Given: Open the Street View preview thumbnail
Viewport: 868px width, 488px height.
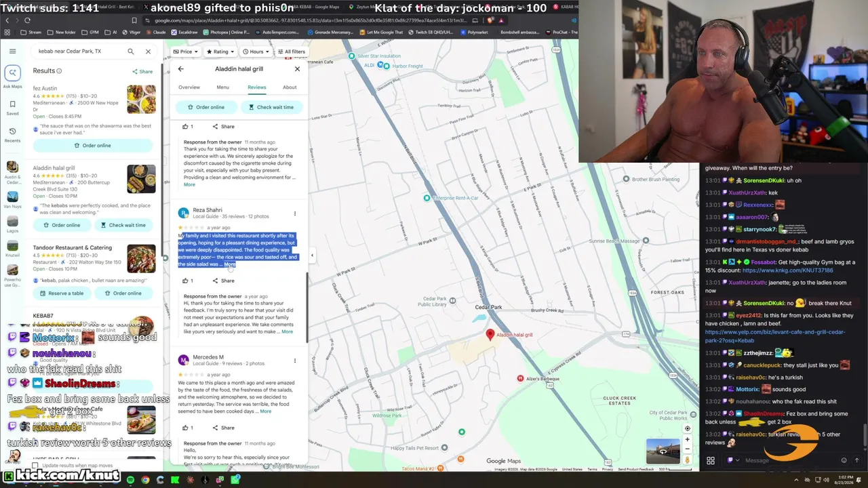Looking at the screenshot, I should click(663, 452).
